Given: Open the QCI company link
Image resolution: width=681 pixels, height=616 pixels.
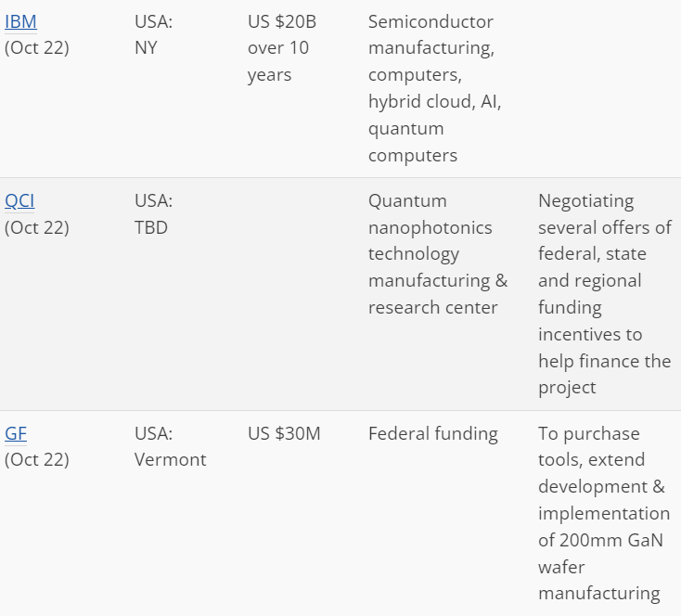Looking at the screenshot, I should (x=19, y=201).
